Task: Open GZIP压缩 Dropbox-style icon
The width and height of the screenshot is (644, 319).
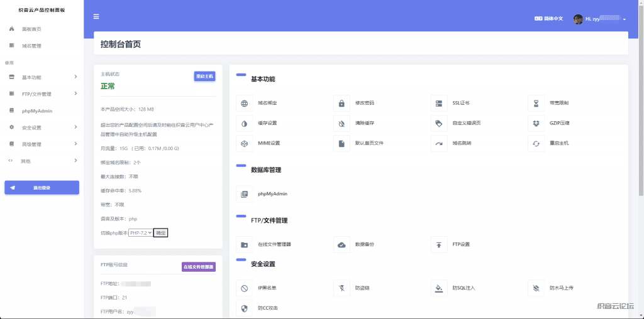Action: [x=536, y=123]
